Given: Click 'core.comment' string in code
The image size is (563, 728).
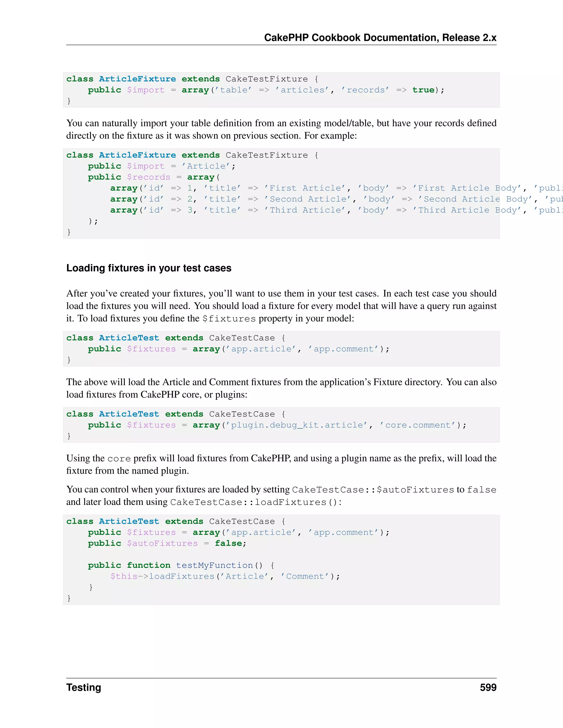Looking at the screenshot, I should click(x=418, y=425).
